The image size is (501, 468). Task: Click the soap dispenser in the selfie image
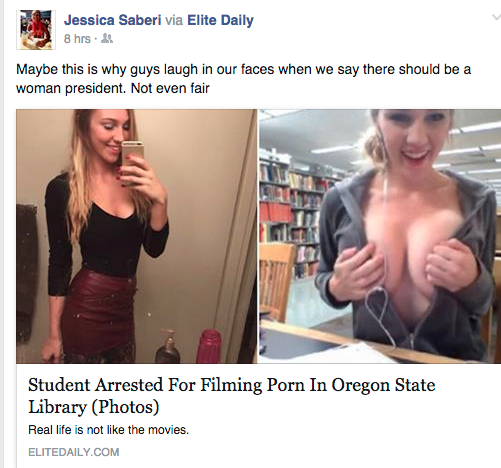tap(168, 347)
